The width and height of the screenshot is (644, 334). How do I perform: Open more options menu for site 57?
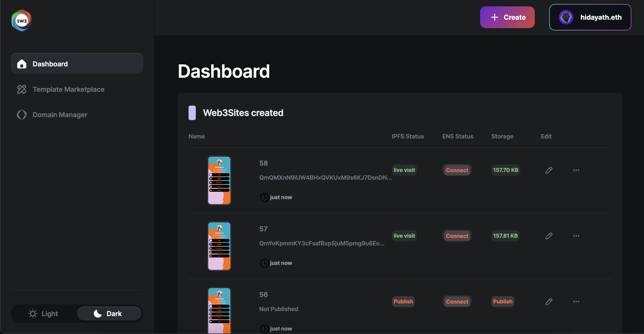(x=576, y=236)
